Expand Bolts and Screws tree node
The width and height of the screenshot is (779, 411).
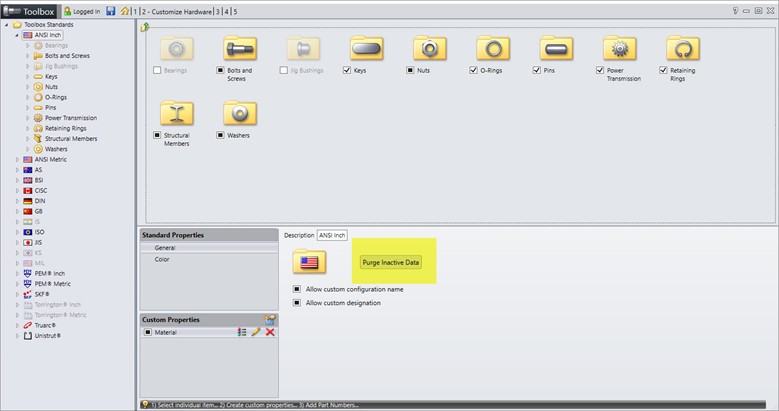pyautogui.click(x=28, y=56)
